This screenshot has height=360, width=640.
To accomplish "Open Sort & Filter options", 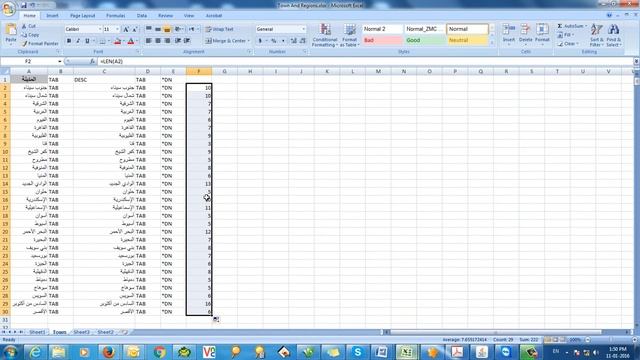I will click(596, 36).
